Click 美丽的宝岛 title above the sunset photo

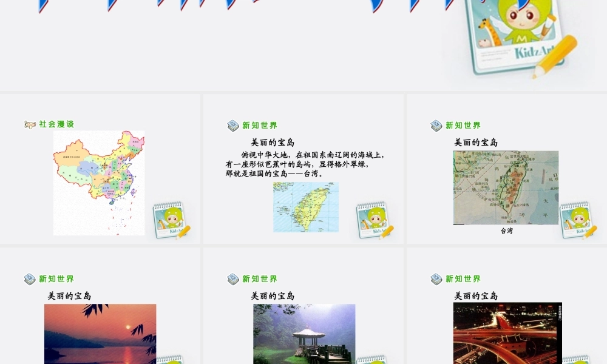point(70,296)
